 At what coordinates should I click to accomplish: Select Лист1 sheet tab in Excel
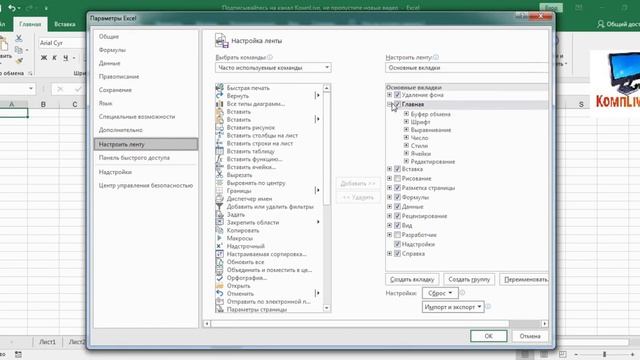pyautogui.click(x=47, y=342)
